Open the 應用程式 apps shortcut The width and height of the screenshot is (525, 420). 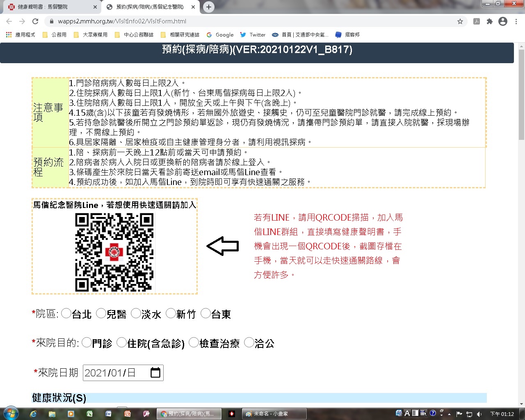point(21,35)
